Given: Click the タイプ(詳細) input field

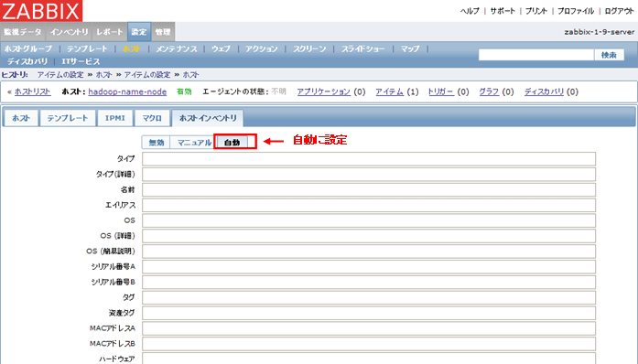Looking at the screenshot, I should 369,175.
